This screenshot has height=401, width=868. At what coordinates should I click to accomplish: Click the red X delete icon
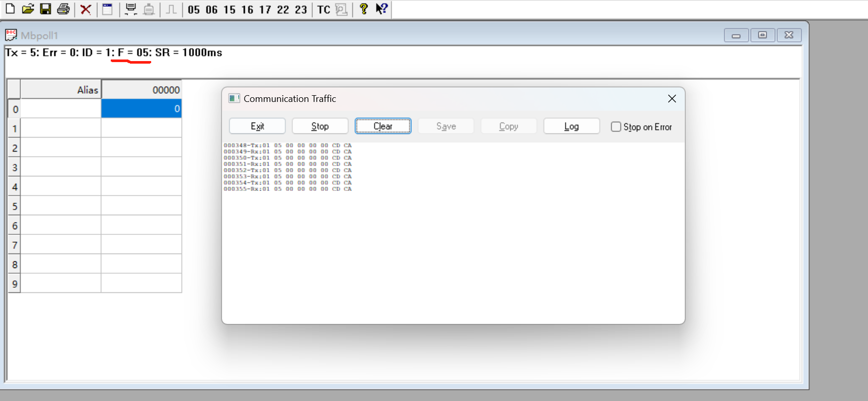(x=86, y=9)
